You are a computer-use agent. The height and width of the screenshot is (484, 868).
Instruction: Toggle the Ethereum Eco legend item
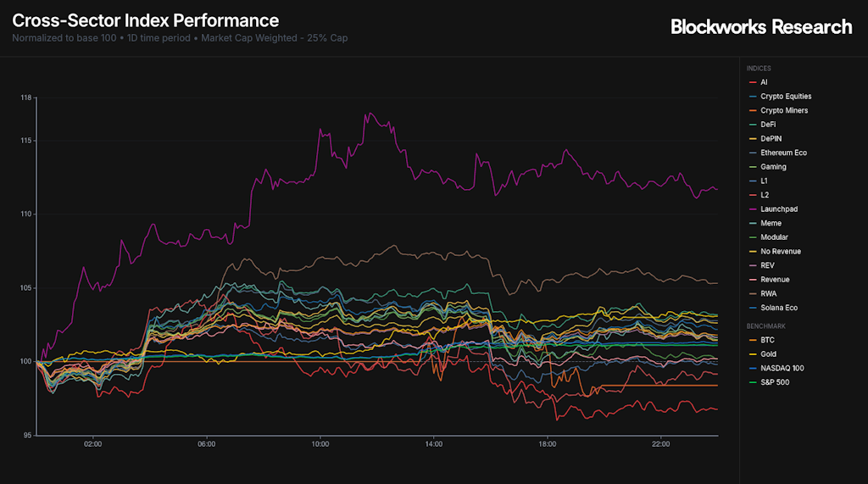783,153
